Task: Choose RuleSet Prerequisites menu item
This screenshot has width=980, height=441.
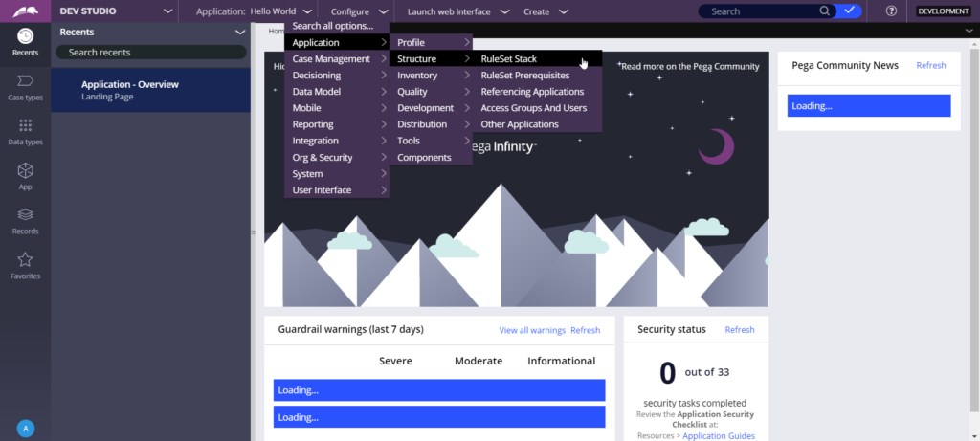Action: tap(537, 75)
